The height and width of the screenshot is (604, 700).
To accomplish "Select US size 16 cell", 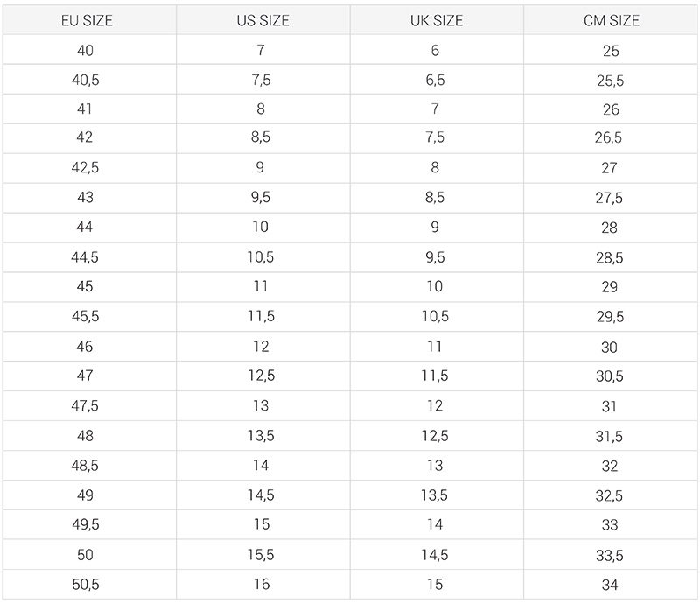I will (x=263, y=585).
